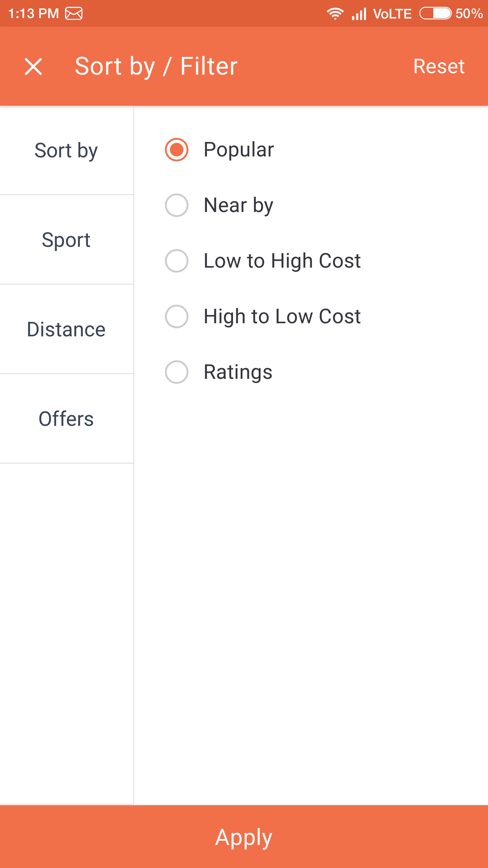Choose the Low to High Cost radio option

(176, 261)
